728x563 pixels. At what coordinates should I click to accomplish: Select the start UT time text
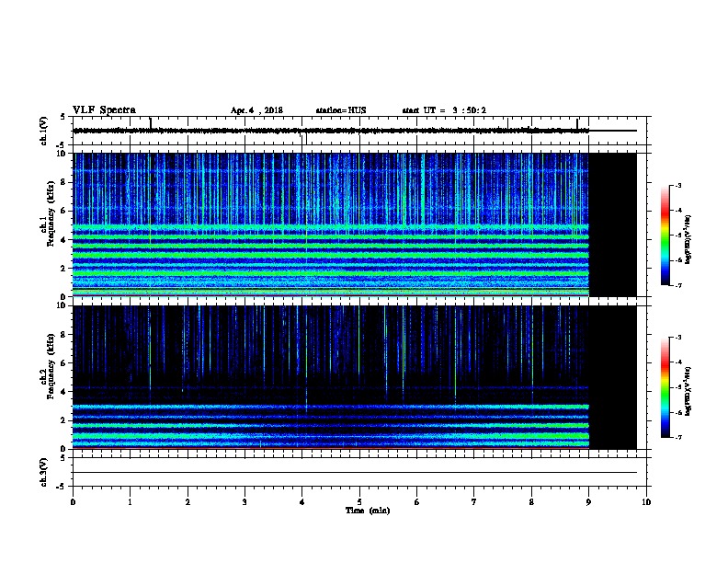[444, 110]
